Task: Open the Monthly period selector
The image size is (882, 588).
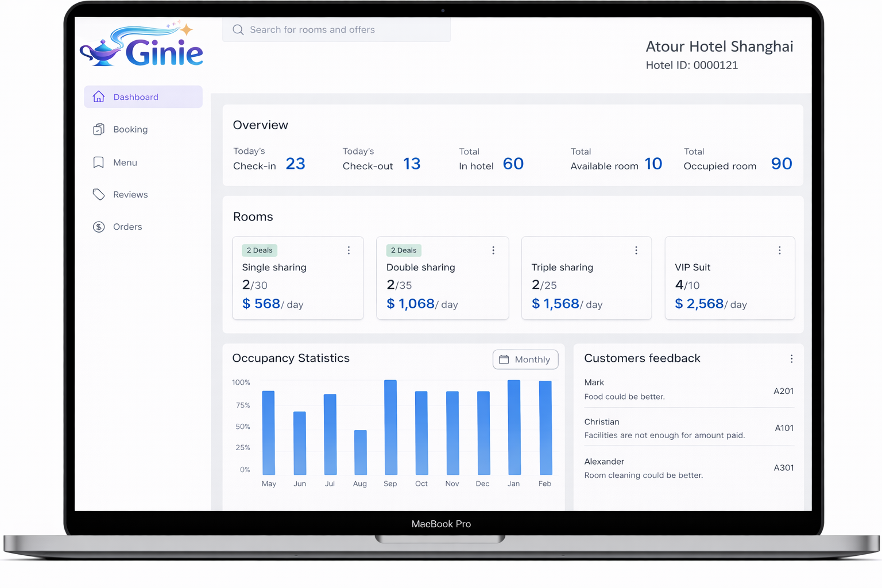Action: [x=525, y=359]
